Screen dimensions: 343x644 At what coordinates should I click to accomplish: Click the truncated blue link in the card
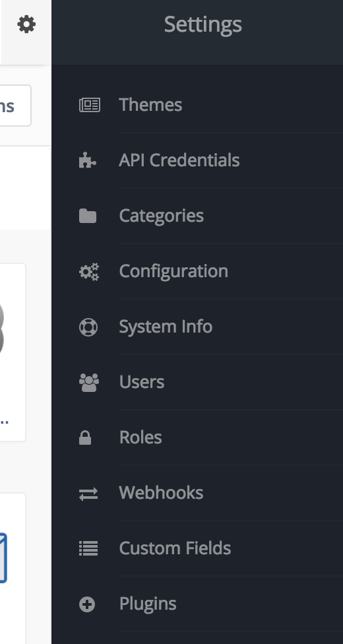(x=4, y=422)
